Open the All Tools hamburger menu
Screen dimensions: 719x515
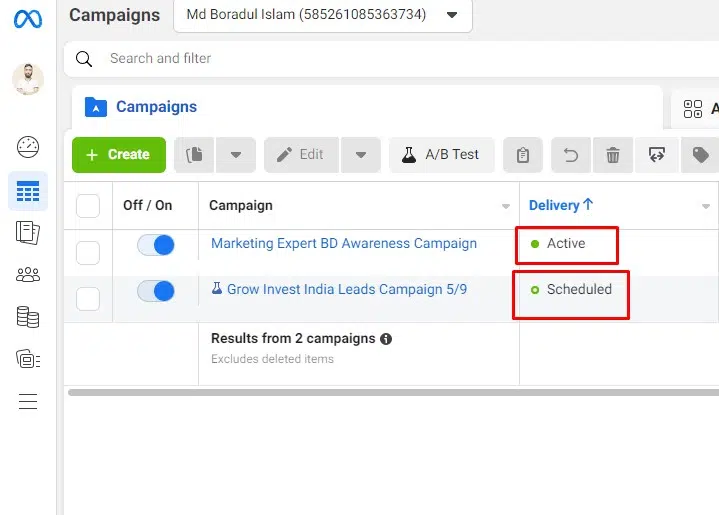[x=28, y=402]
